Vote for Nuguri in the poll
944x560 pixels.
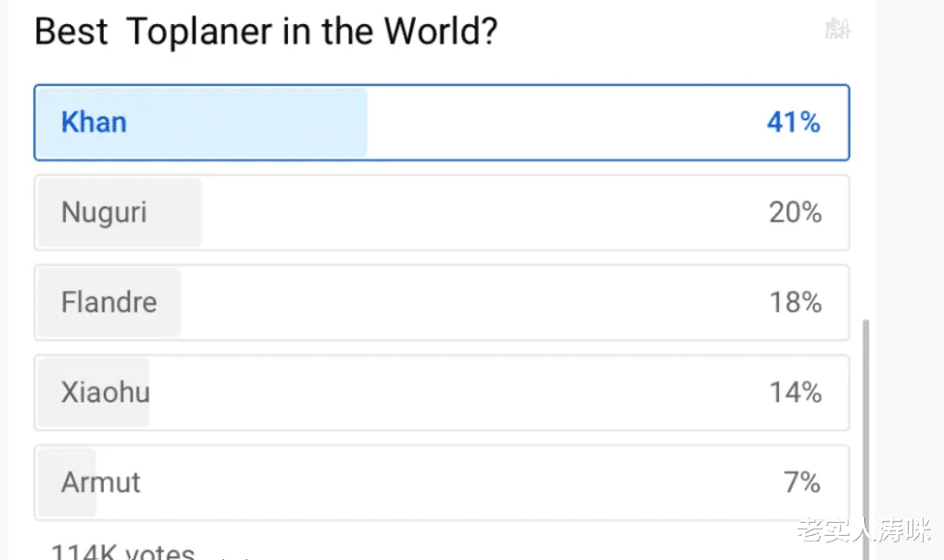pos(441,212)
